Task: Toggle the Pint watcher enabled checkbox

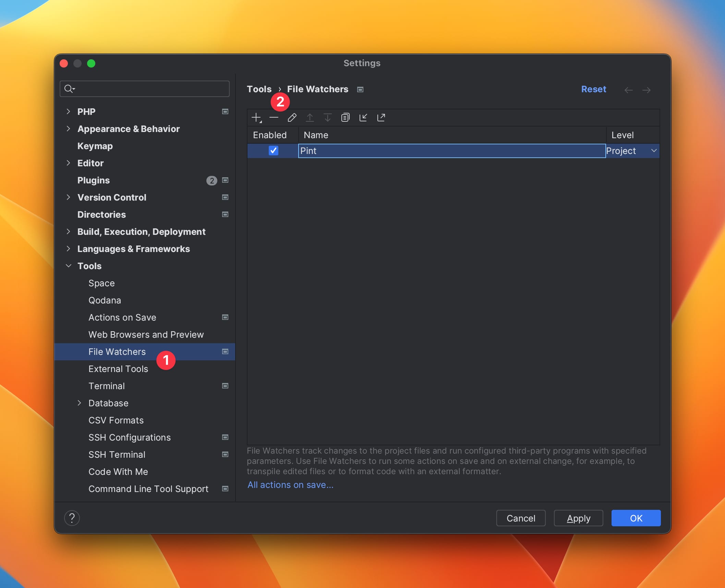Action: pos(273,151)
